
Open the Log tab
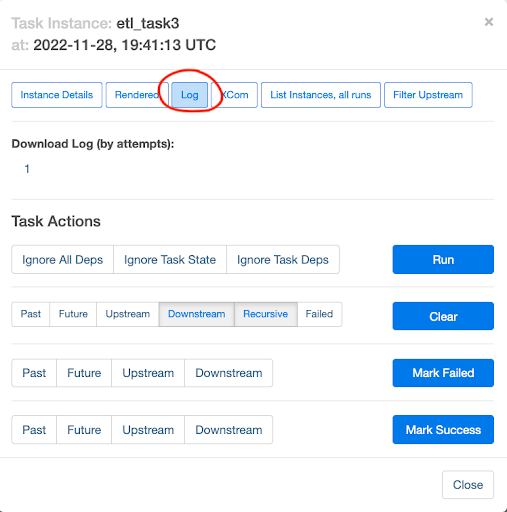190,95
